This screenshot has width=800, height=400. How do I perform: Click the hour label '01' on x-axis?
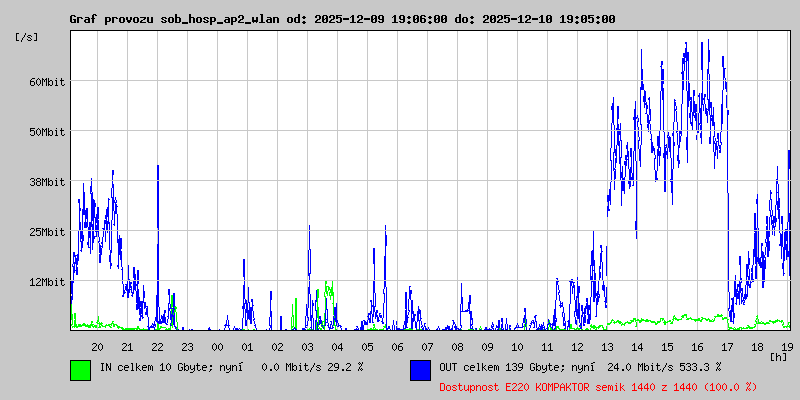point(247,347)
